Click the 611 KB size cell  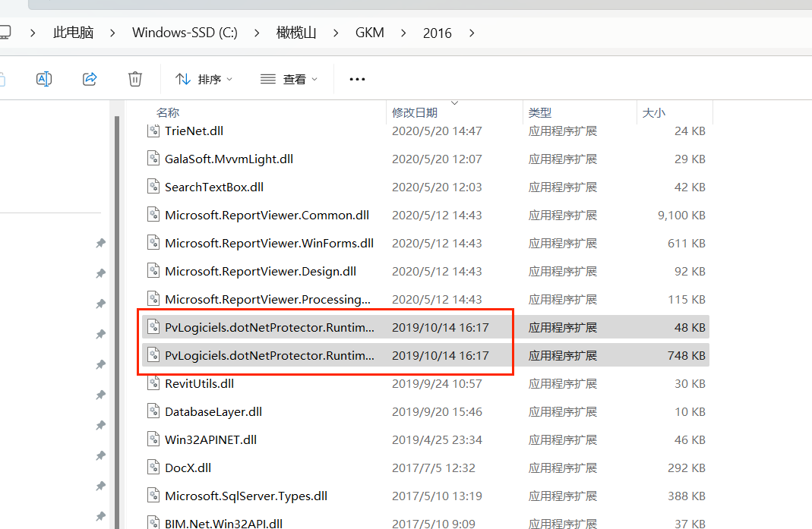(687, 244)
